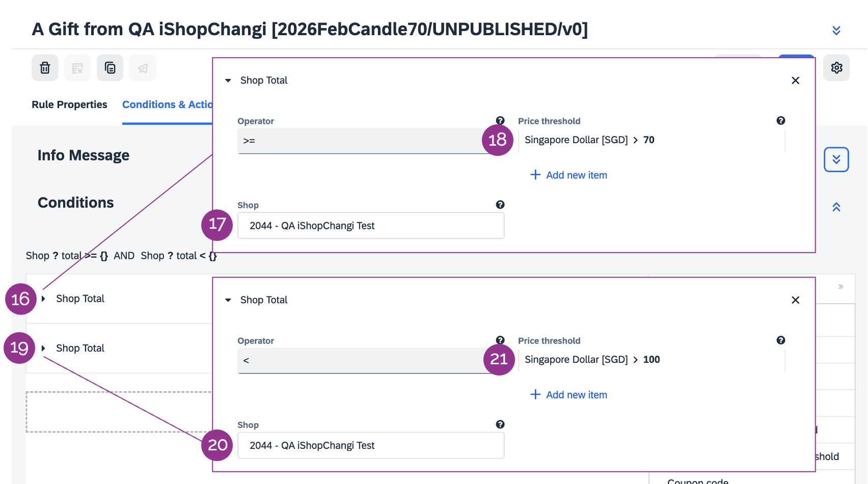Close the second Shop Total panel
This screenshot has height=484, width=868.
(795, 300)
